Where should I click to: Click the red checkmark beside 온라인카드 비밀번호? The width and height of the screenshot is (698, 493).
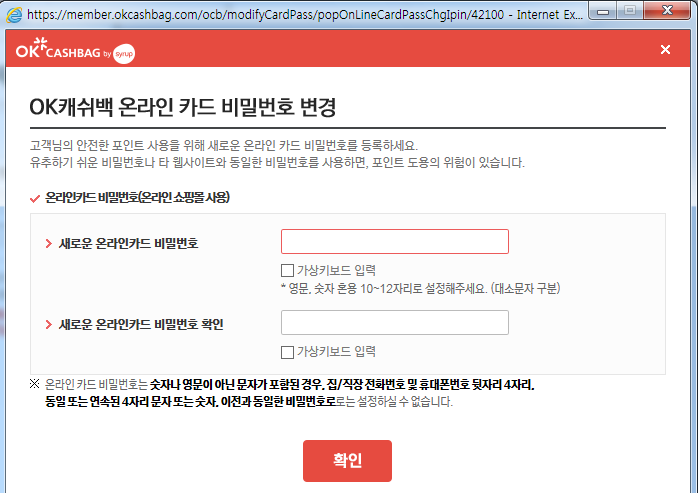(35, 198)
